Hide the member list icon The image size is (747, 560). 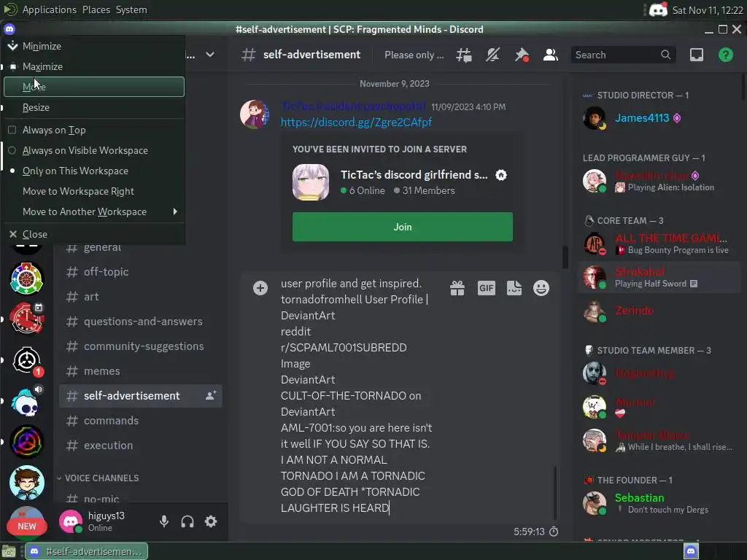pyautogui.click(x=551, y=55)
